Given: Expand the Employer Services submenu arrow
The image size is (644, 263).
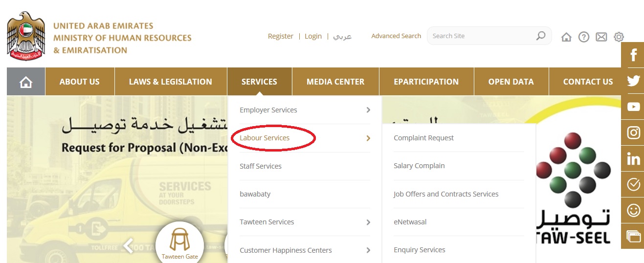Looking at the screenshot, I should tap(368, 110).
